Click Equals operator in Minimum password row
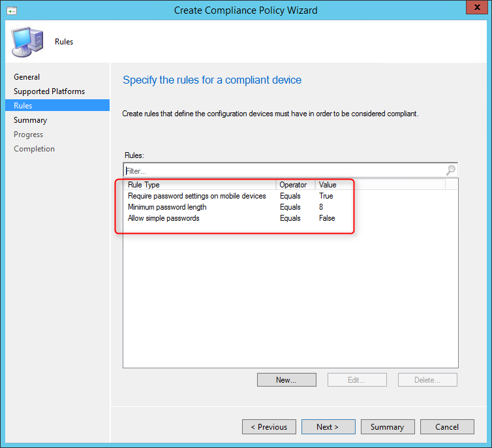 pos(290,207)
